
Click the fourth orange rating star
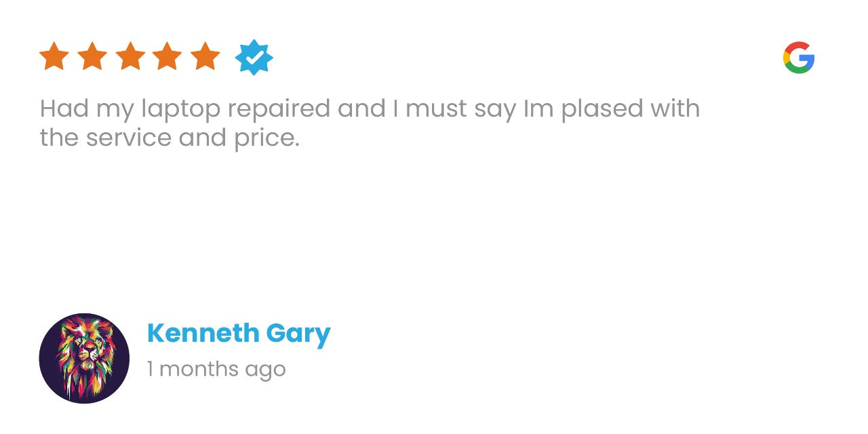click(x=167, y=56)
